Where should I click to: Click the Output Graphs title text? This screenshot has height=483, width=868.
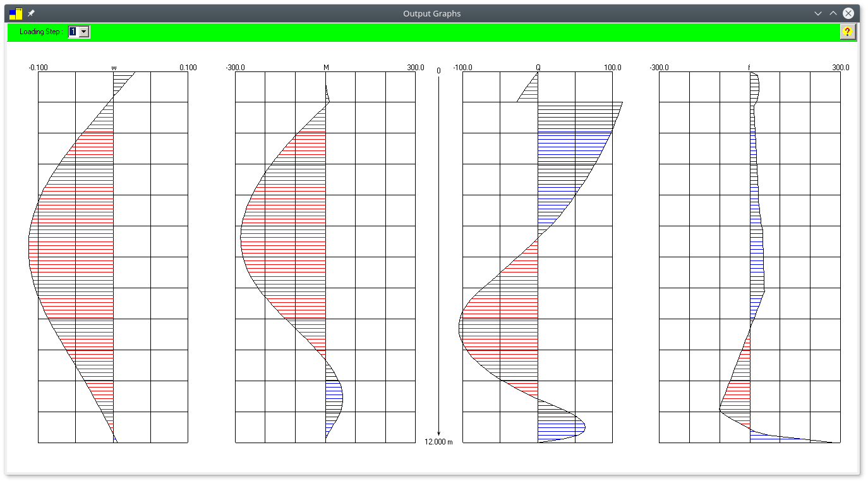click(432, 13)
